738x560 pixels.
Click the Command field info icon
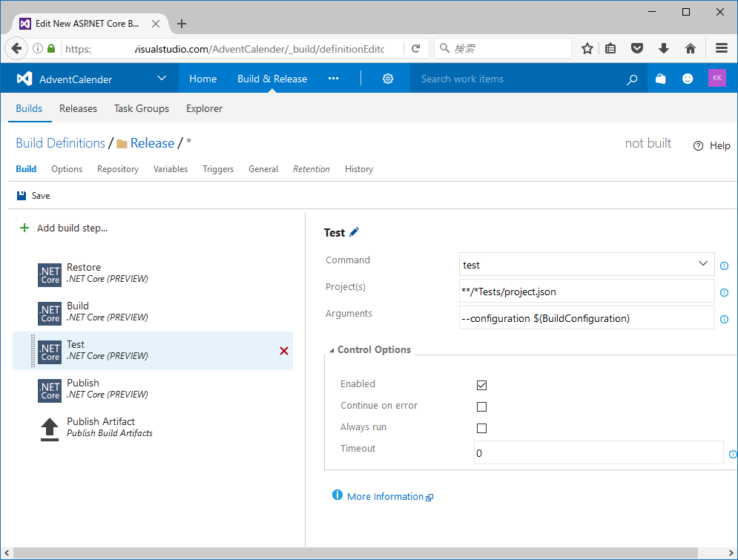pyautogui.click(x=725, y=266)
